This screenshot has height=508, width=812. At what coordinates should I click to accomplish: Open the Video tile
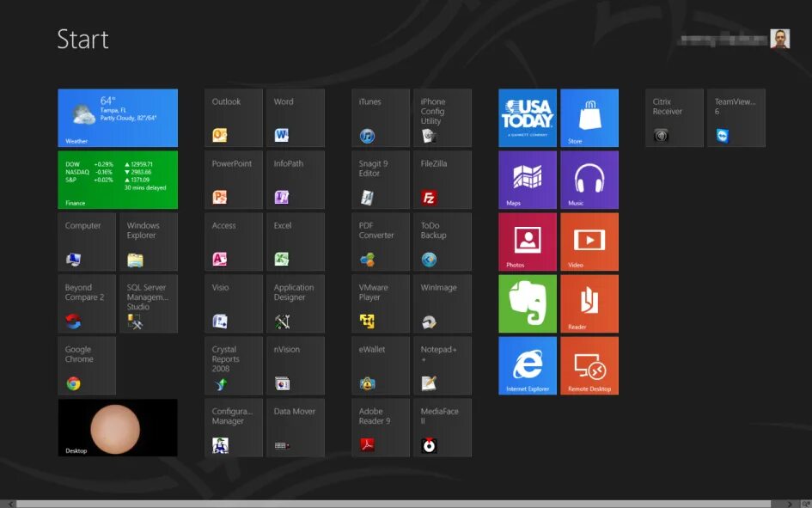(589, 242)
